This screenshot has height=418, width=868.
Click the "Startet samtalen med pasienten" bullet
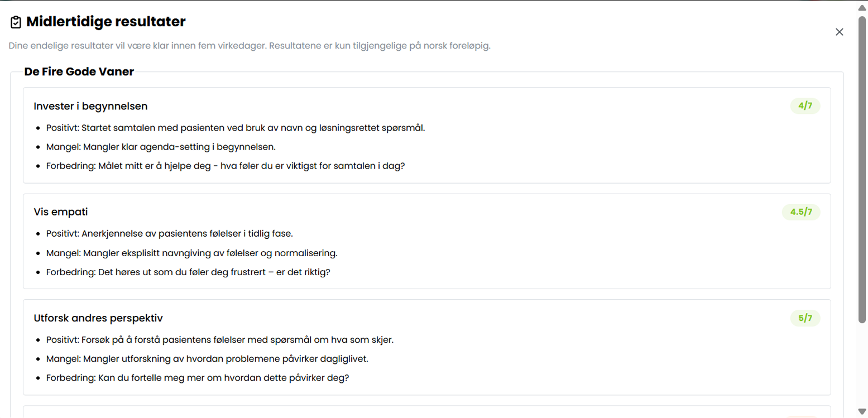pos(236,128)
